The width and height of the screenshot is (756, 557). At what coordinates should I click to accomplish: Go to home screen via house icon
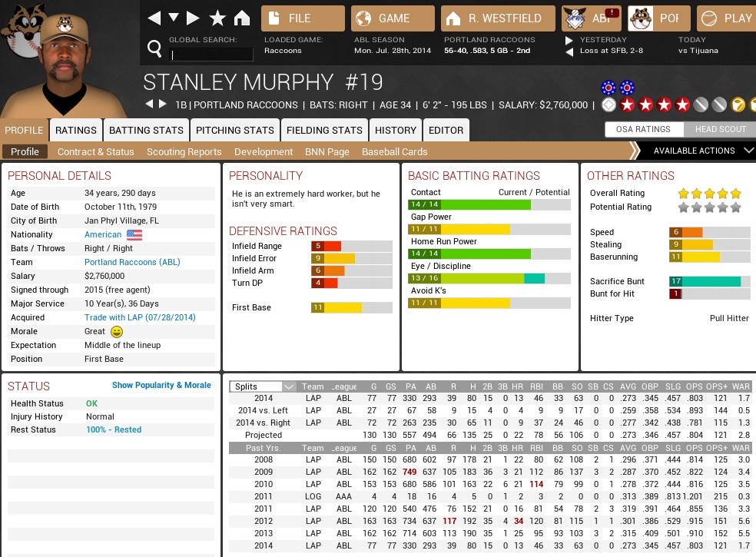coord(242,18)
